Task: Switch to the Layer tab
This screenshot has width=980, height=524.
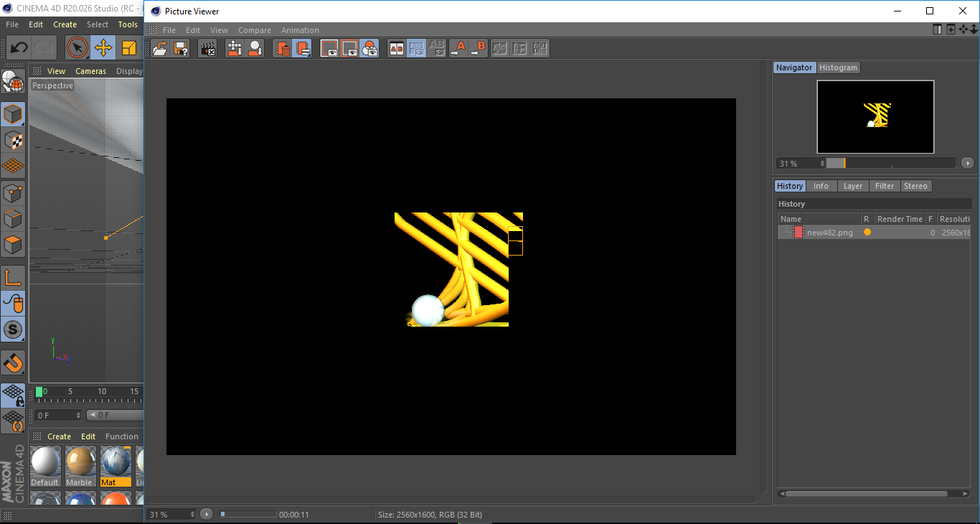Action: point(853,186)
